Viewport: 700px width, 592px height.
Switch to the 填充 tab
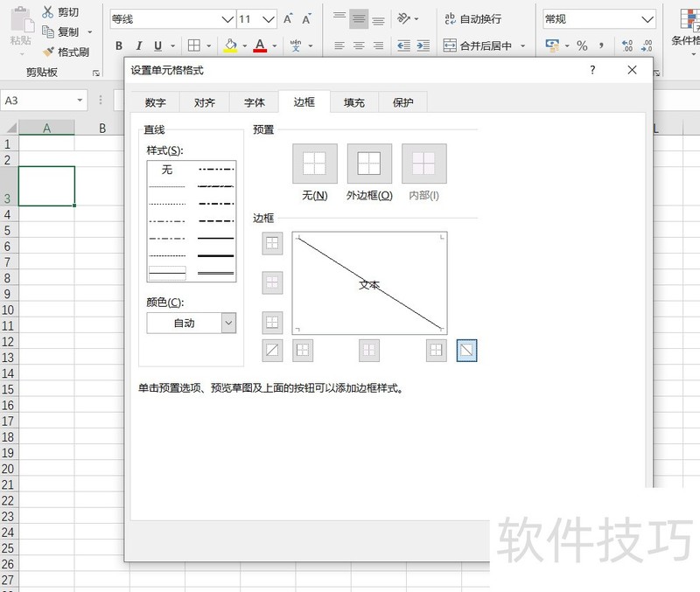tap(354, 102)
